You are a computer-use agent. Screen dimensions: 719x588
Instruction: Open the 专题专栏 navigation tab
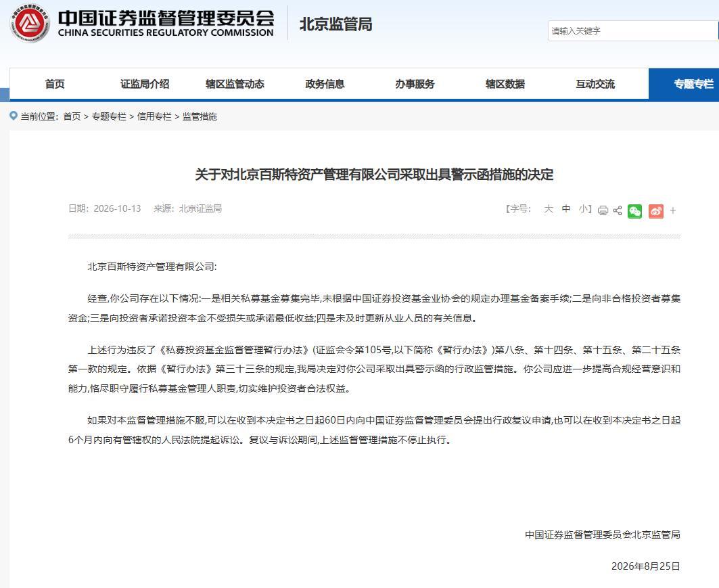click(x=684, y=84)
